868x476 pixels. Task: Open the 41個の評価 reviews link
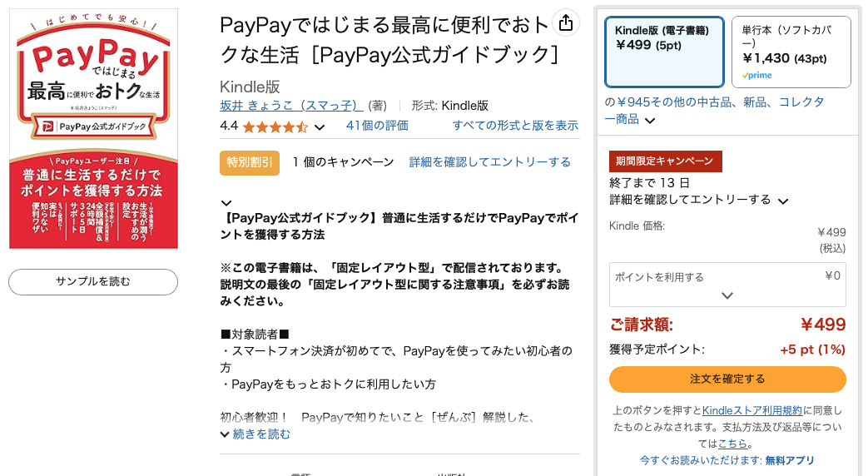click(377, 126)
